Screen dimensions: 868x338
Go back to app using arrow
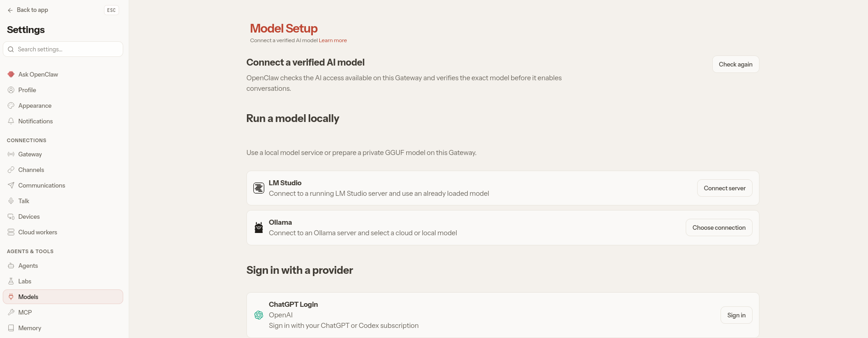[10, 10]
